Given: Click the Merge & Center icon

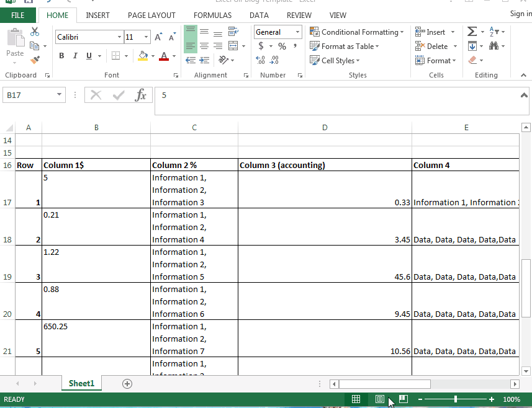Looking at the screenshot, I should coord(233,46).
